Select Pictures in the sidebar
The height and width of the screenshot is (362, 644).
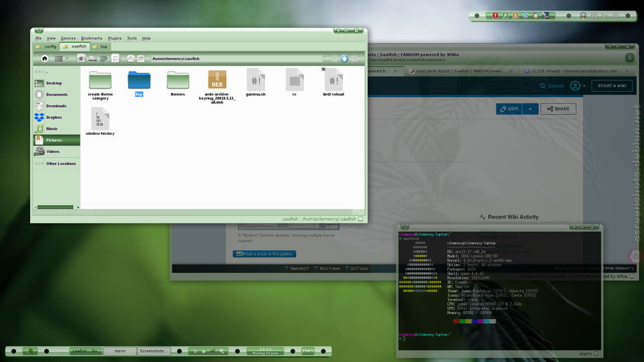pyautogui.click(x=56, y=140)
